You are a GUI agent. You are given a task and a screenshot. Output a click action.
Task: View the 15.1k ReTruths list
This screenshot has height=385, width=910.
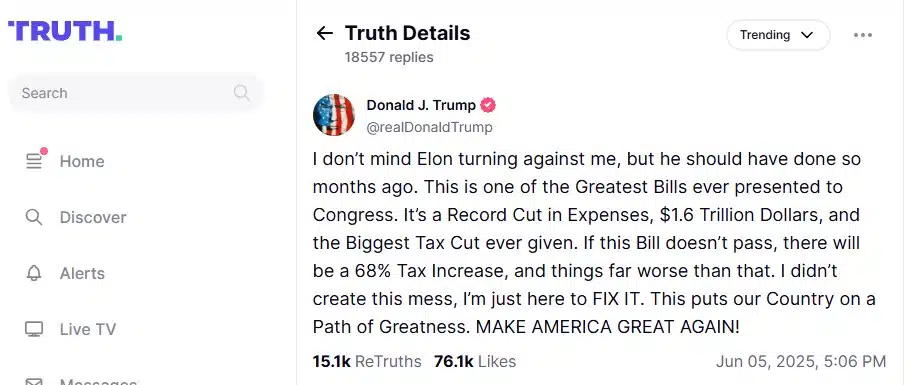(x=367, y=361)
